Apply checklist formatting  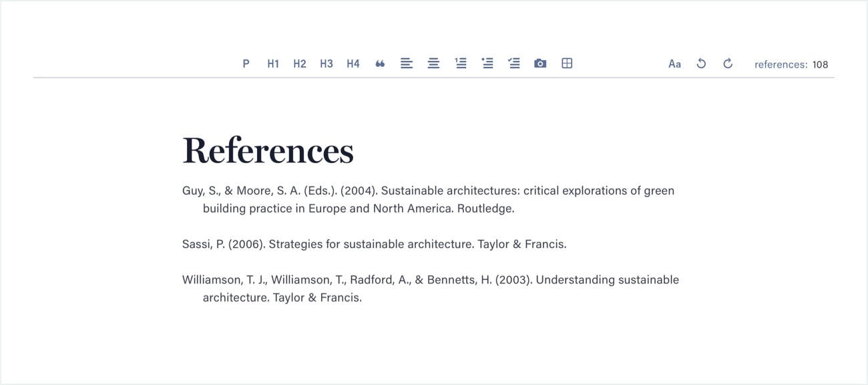(x=513, y=63)
